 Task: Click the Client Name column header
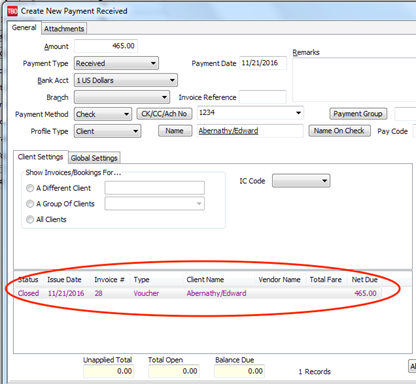tap(219, 280)
